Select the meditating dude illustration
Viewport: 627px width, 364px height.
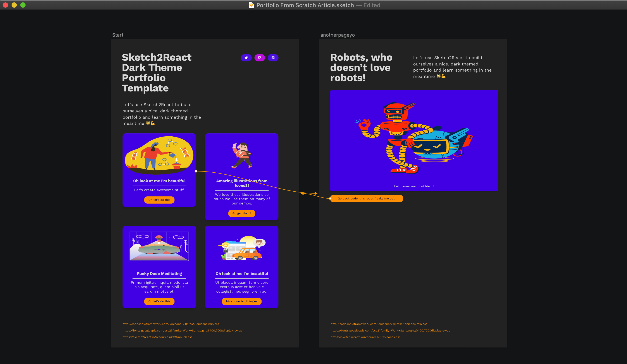coord(159,246)
